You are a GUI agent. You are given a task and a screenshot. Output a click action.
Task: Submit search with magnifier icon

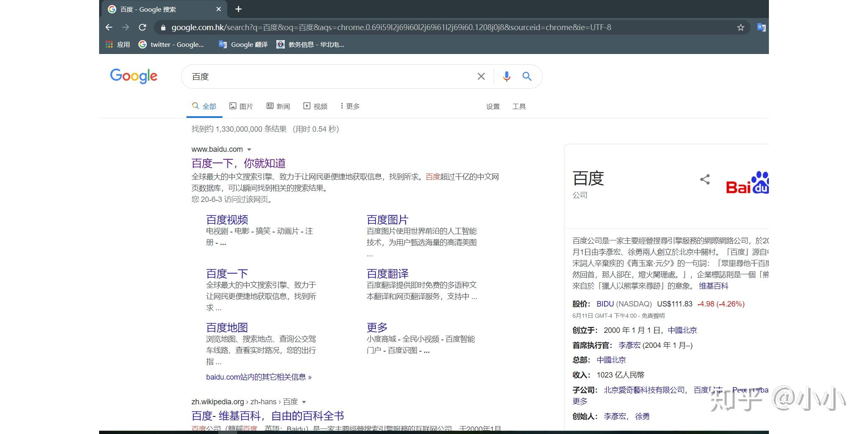pyautogui.click(x=527, y=77)
